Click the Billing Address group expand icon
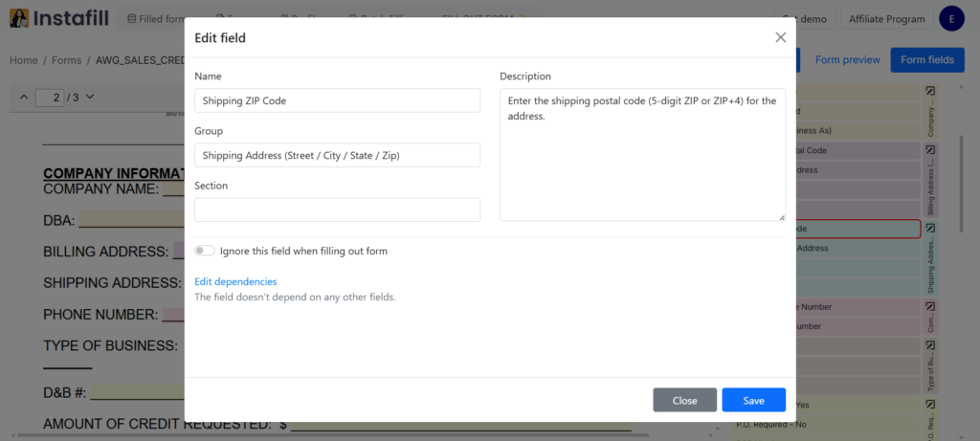Image resolution: width=980 pixels, height=441 pixels. (x=930, y=150)
